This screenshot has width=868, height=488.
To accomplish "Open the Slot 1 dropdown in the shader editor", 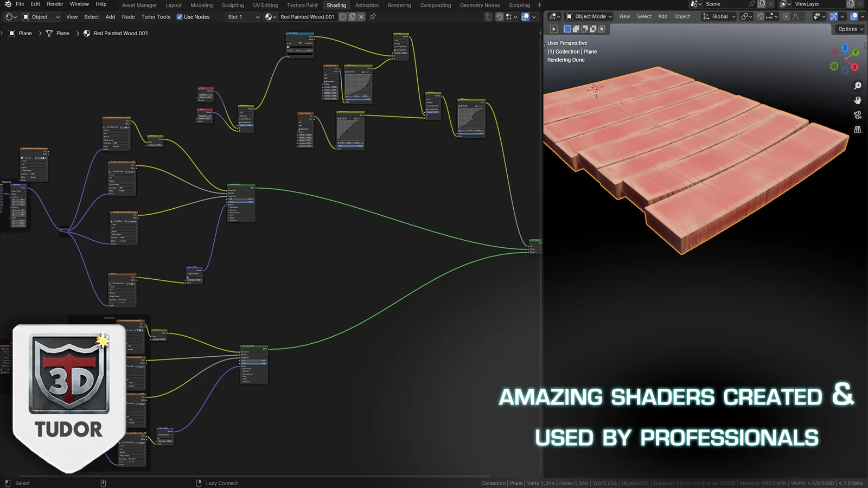I will click(242, 17).
